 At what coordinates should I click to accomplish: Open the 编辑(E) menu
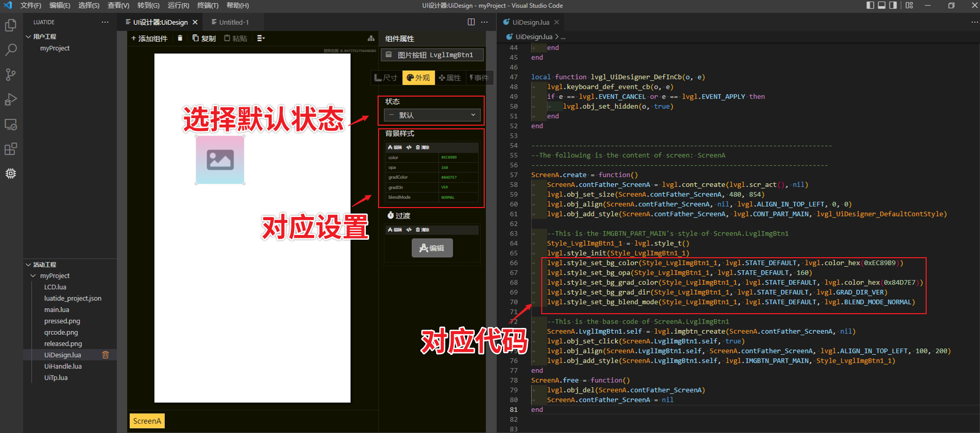(x=60, y=5)
